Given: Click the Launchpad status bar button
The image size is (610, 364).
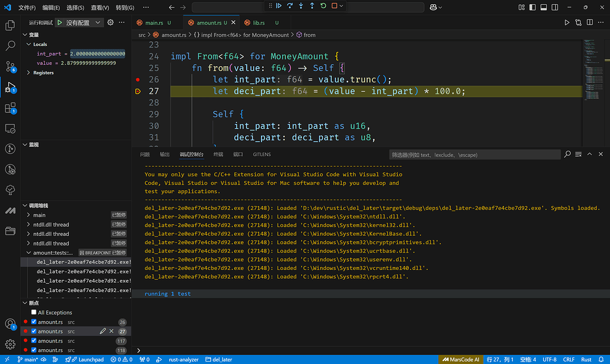Looking at the screenshot, I should [87, 360].
